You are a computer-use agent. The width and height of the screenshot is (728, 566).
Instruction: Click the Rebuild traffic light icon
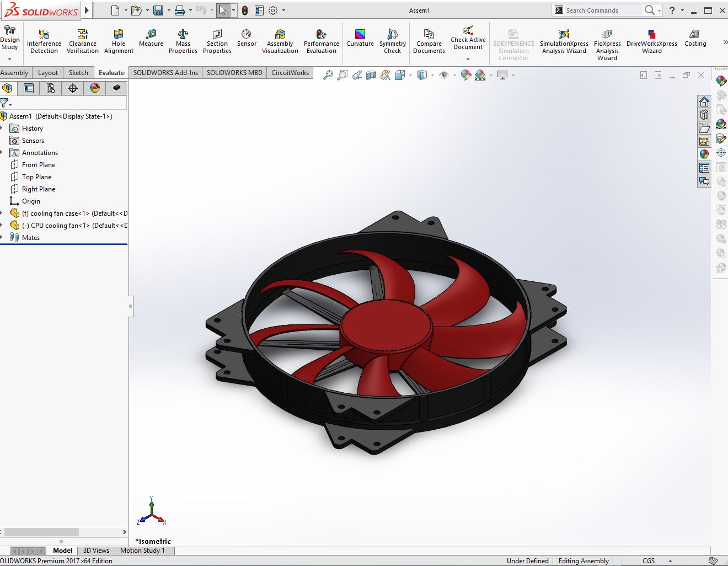click(x=245, y=10)
